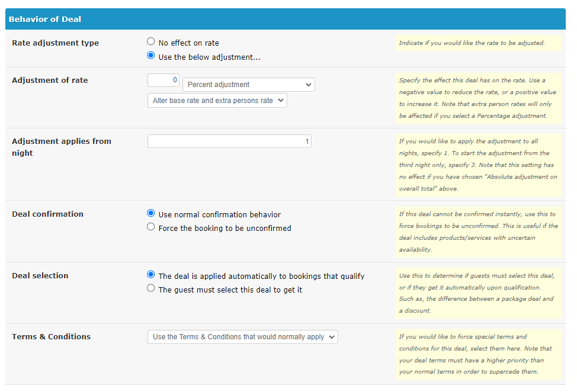Click the 'Deal confirmation' label

48,214
